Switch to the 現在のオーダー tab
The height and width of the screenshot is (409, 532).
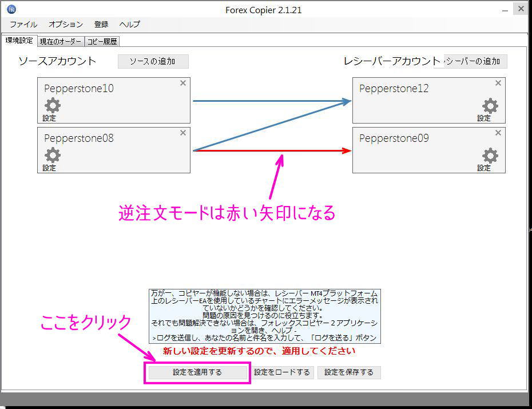pyautogui.click(x=61, y=41)
